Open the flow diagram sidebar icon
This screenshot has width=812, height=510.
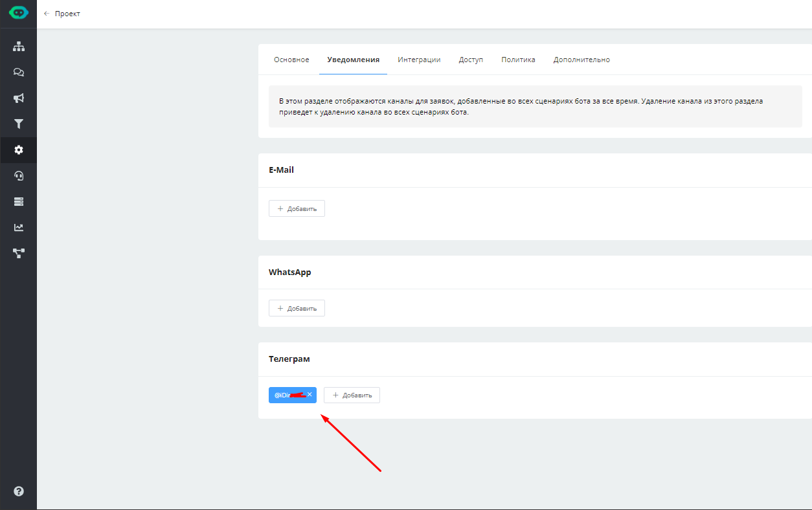(x=19, y=254)
